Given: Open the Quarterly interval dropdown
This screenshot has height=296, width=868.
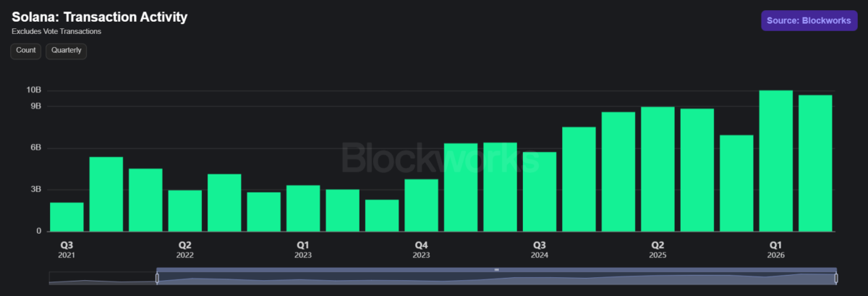Looking at the screenshot, I should click(67, 51).
